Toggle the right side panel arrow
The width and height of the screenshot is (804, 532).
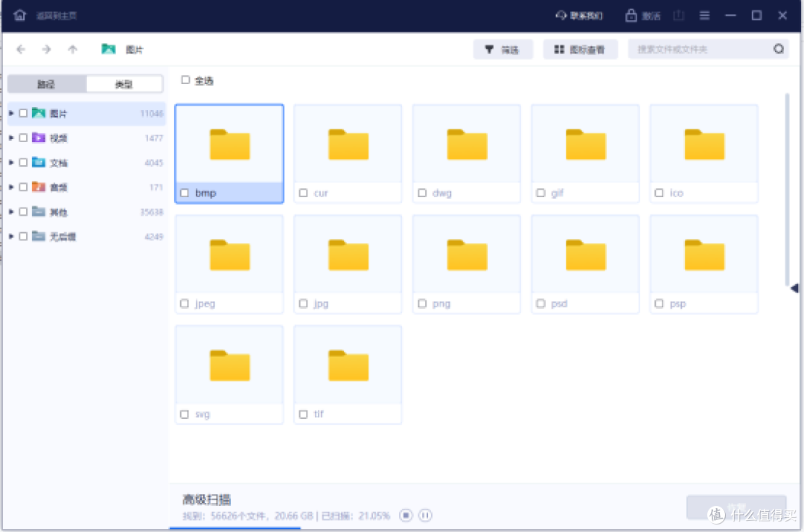click(795, 289)
